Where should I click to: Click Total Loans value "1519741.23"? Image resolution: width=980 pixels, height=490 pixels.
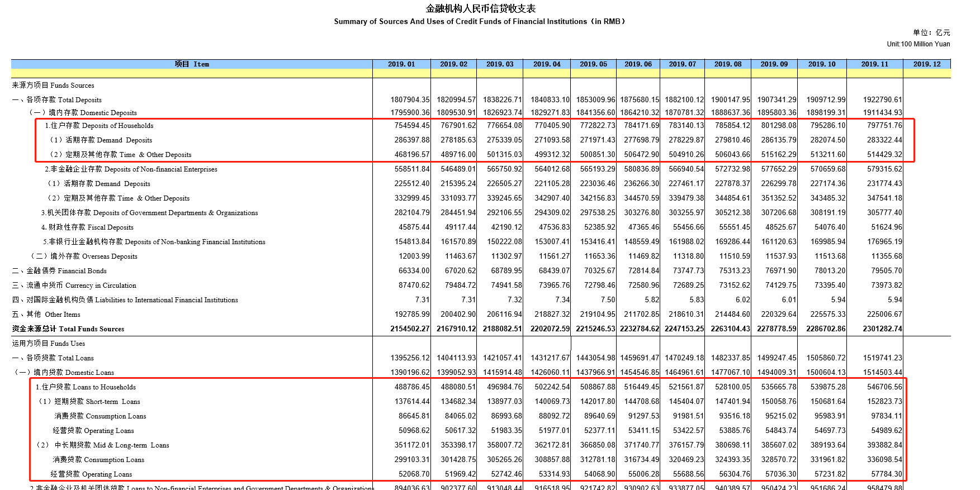pyautogui.click(x=883, y=358)
